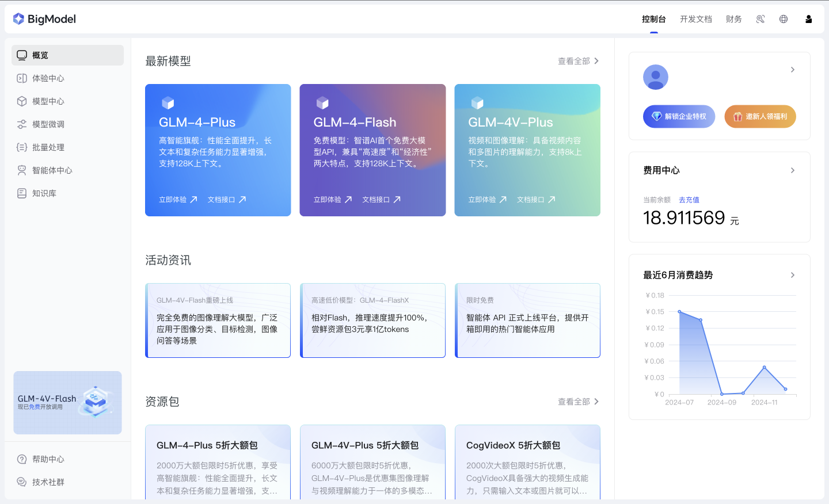Click the 去充值 recharge link
The image size is (829, 504).
[x=689, y=200]
